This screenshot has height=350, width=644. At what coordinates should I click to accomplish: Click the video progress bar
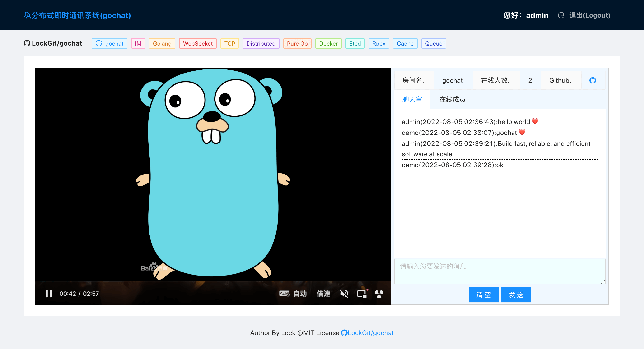click(x=213, y=281)
